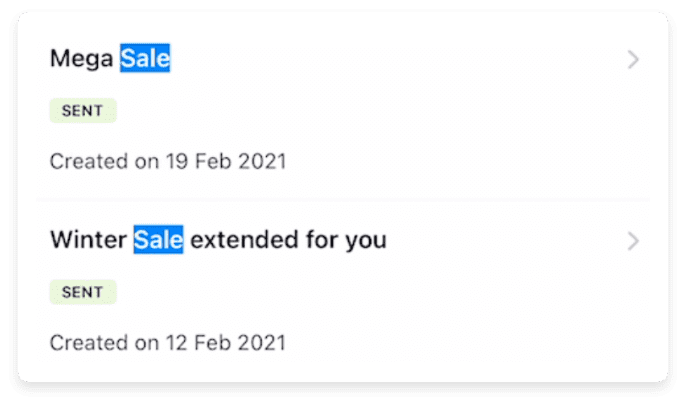The width and height of the screenshot is (686, 406).
Task: Open the Winter Sale extended for you title
Action: [x=218, y=241]
